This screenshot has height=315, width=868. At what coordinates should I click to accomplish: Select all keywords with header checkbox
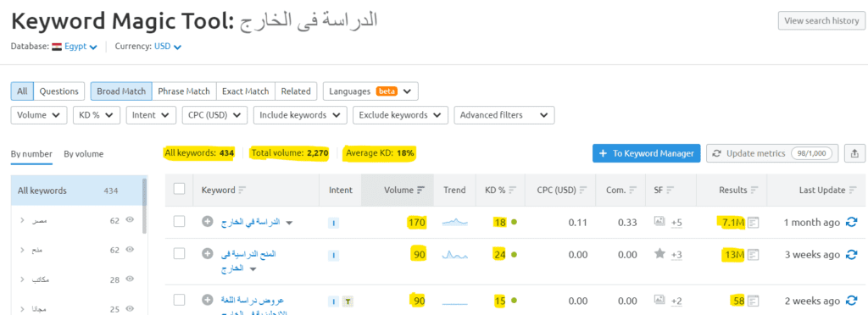[x=180, y=189]
